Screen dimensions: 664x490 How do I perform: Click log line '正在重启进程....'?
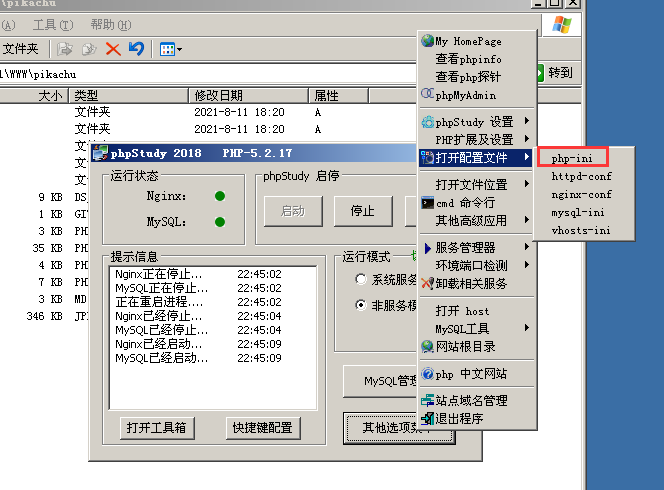(159, 302)
